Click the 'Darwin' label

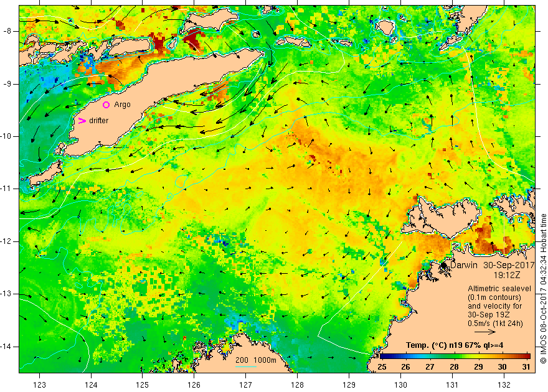[x=464, y=265]
